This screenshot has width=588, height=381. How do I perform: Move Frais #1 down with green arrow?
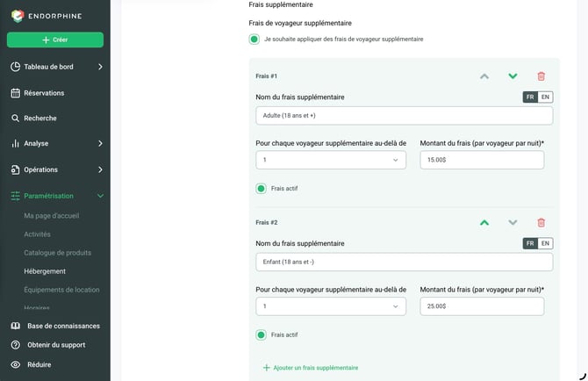(513, 76)
